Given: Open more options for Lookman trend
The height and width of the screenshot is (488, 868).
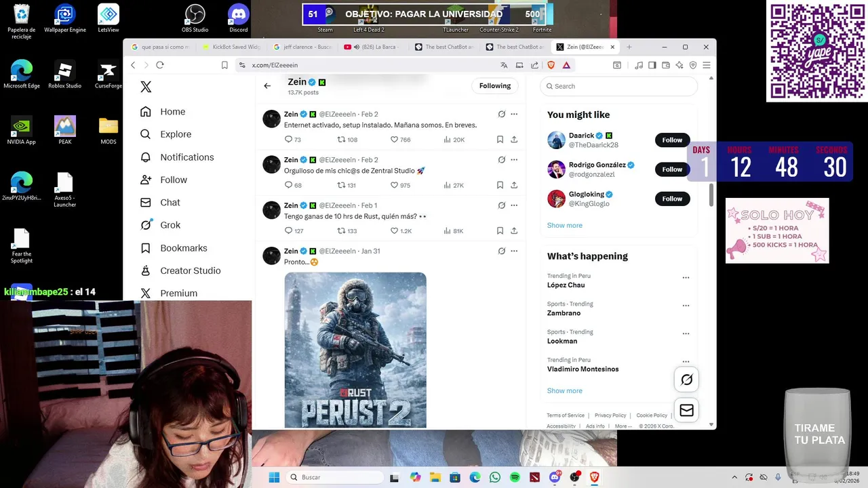Looking at the screenshot, I should [x=686, y=333].
